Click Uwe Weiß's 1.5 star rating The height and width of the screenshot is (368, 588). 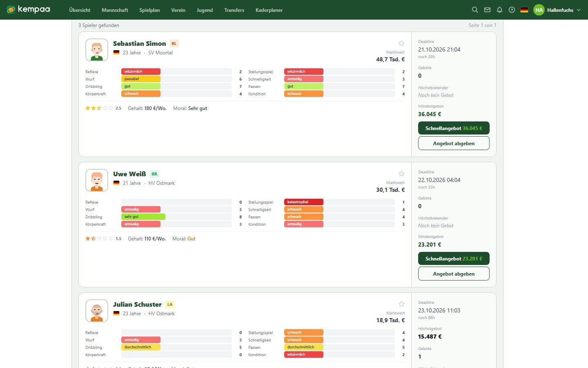pyautogui.click(x=103, y=239)
